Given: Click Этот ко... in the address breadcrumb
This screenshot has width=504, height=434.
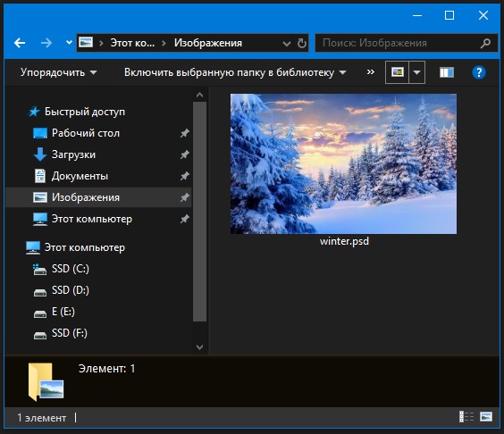Looking at the screenshot, I should pos(132,43).
